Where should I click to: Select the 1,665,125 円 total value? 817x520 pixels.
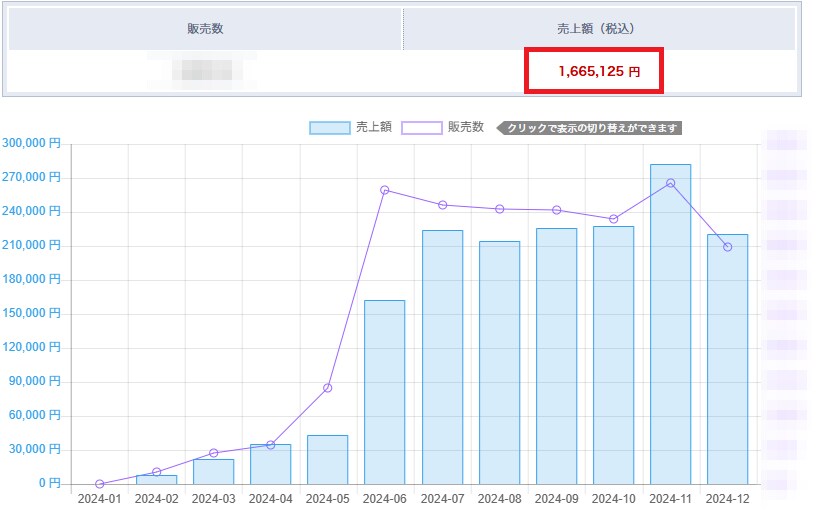599,71
